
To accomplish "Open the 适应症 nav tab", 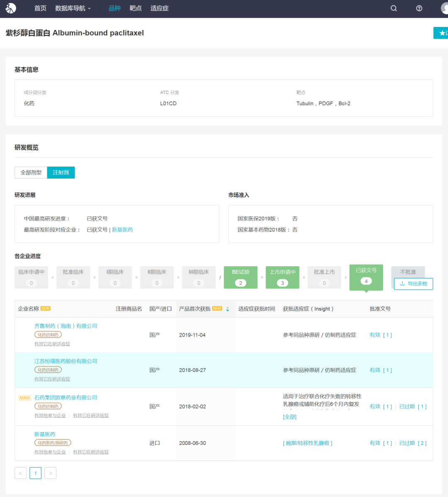I will pyautogui.click(x=159, y=8).
